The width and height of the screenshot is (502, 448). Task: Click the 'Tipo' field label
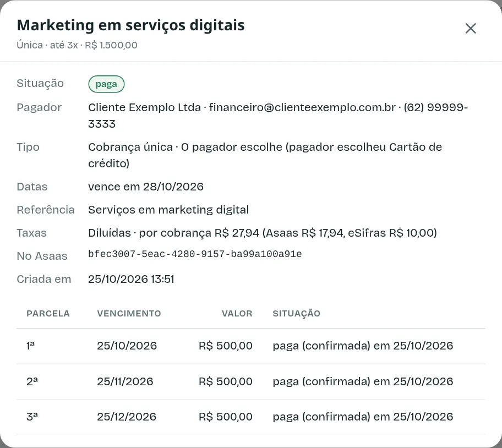pyautogui.click(x=28, y=147)
